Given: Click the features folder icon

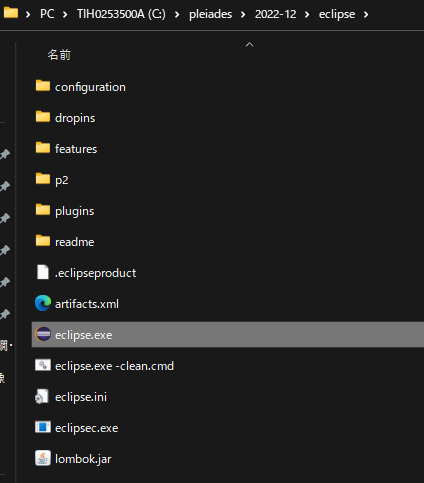Looking at the screenshot, I should click(x=43, y=148).
